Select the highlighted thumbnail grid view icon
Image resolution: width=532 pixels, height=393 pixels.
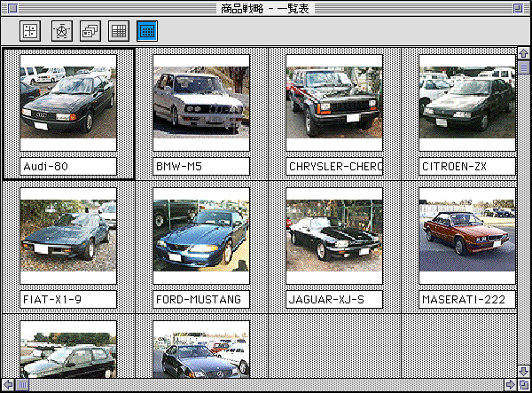[147, 31]
